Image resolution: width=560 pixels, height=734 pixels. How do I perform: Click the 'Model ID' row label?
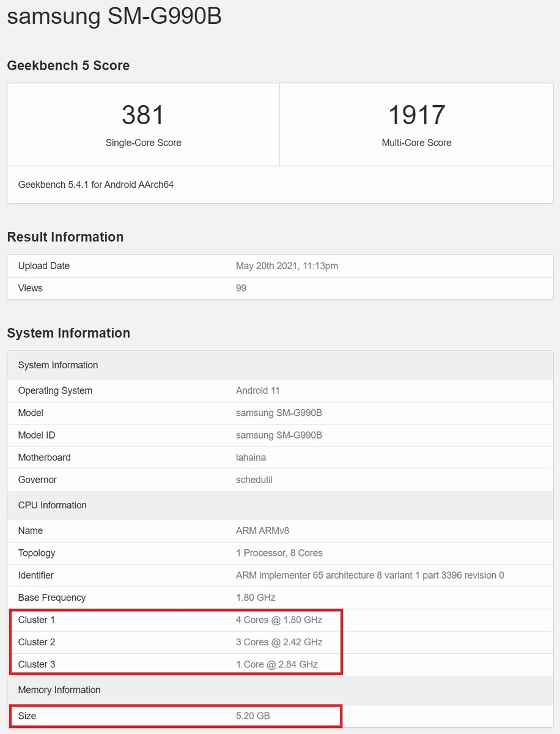tap(37, 436)
